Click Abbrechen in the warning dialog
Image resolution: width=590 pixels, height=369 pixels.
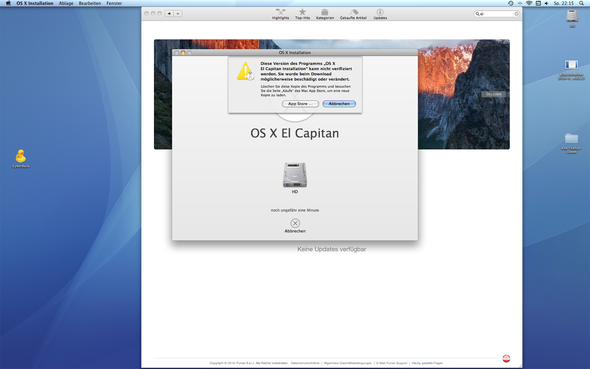(x=339, y=104)
